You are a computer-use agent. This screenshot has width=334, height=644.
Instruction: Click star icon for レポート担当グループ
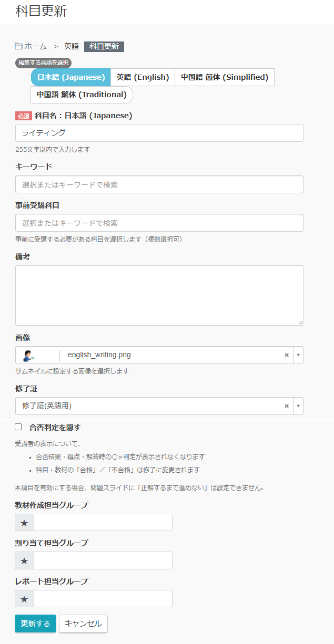24,599
